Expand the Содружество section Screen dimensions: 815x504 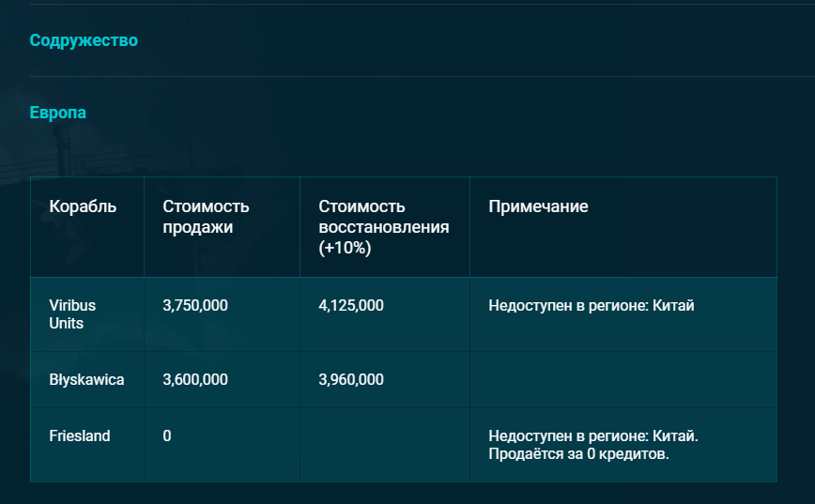[x=84, y=40]
